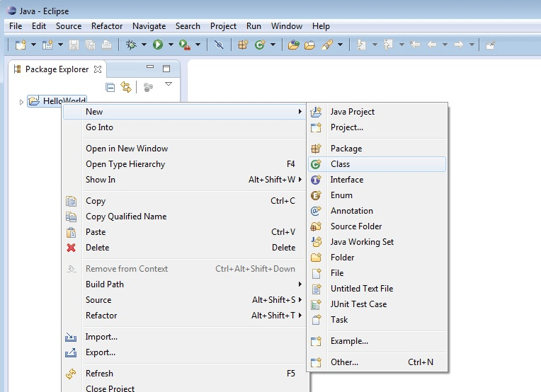Expand the HelloWorld project tree node

pyautogui.click(x=21, y=102)
